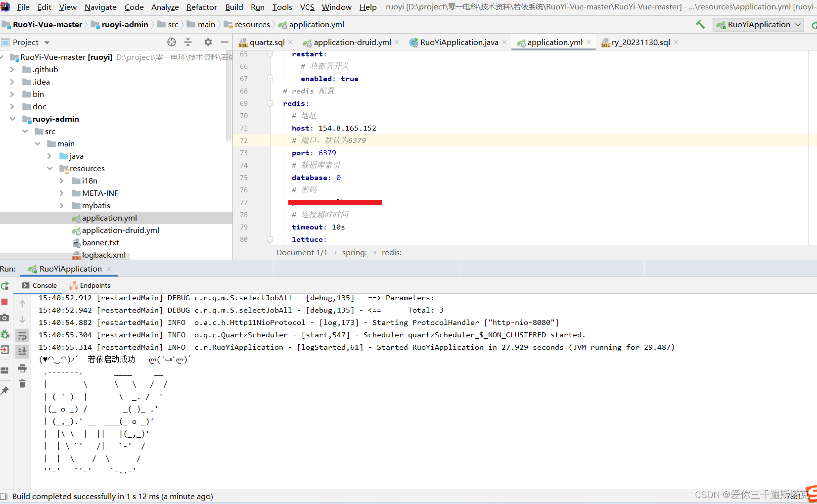
Task: Clear the console output using trash icon
Action: pos(22,383)
